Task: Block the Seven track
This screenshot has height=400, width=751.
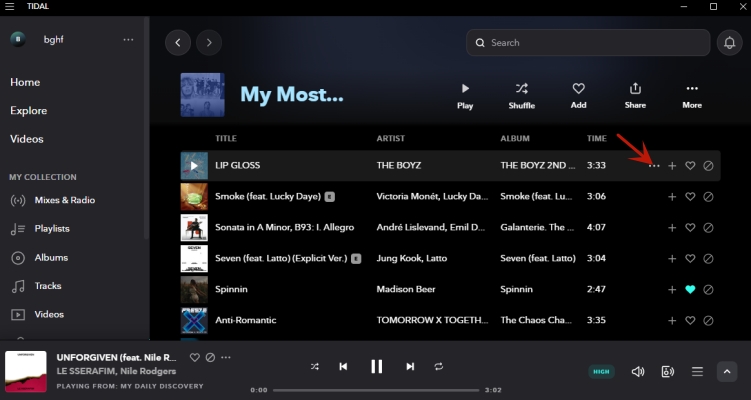Action: 708,259
